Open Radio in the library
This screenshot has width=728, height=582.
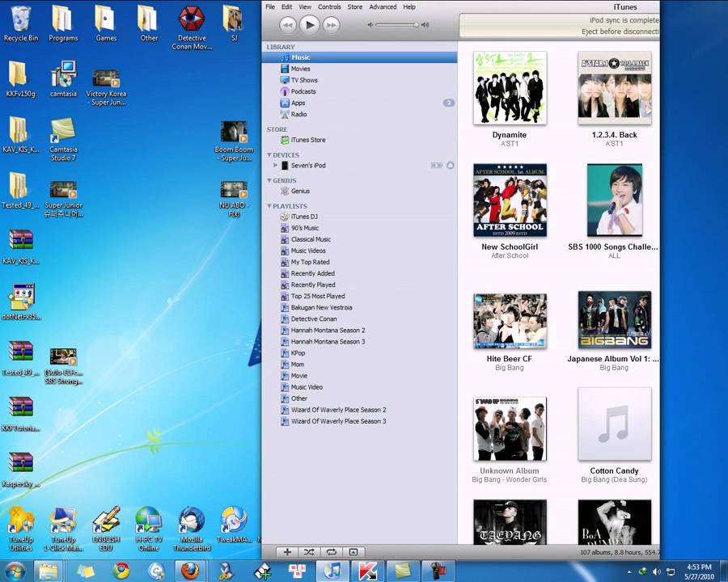359,114
